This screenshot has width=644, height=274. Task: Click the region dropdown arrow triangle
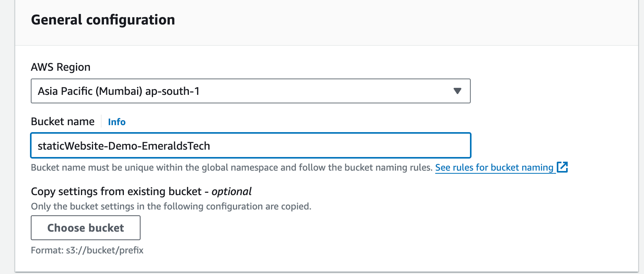click(457, 91)
